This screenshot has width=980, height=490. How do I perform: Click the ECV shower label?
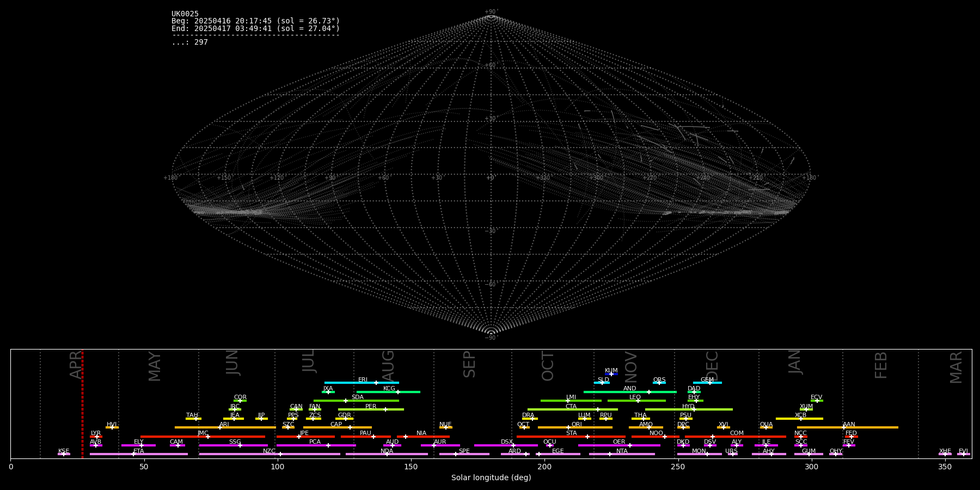click(817, 397)
